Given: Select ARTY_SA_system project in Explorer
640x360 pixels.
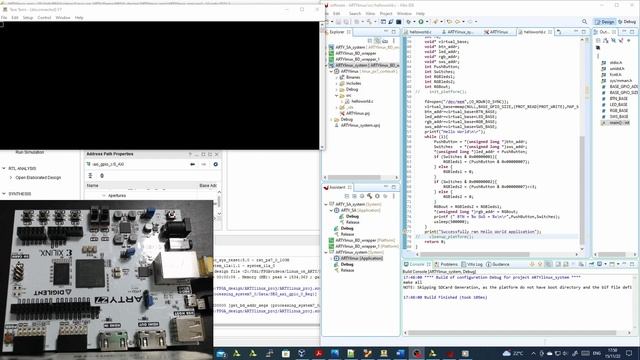Looking at the screenshot, I should [x=350, y=47].
